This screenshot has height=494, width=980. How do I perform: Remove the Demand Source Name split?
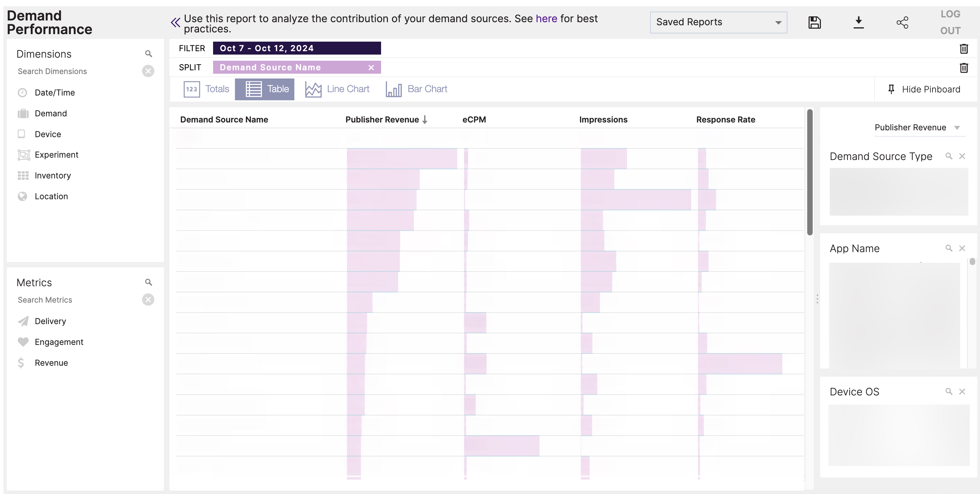[x=371, y=67]
